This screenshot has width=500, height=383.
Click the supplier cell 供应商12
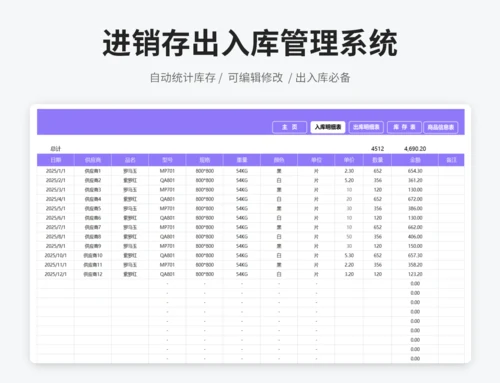coord(93,274)
